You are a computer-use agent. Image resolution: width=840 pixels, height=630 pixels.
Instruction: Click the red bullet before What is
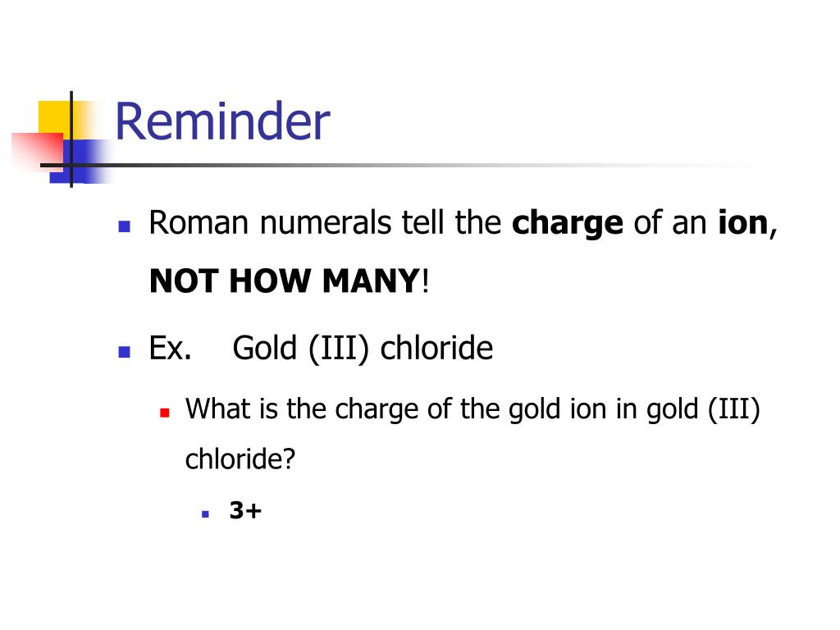pos(164,413)
